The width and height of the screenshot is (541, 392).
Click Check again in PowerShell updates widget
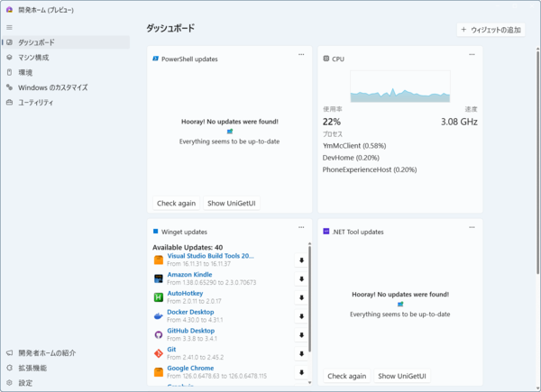176,203
